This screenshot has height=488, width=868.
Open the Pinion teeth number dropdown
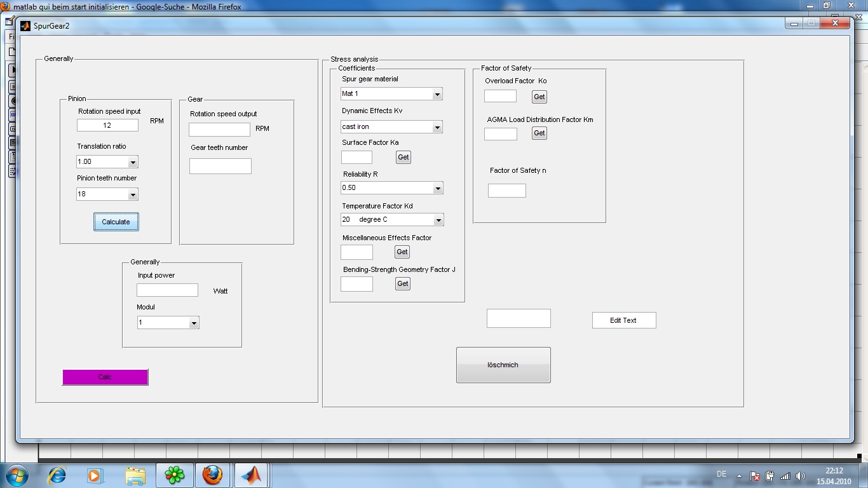tap(133, 194)
